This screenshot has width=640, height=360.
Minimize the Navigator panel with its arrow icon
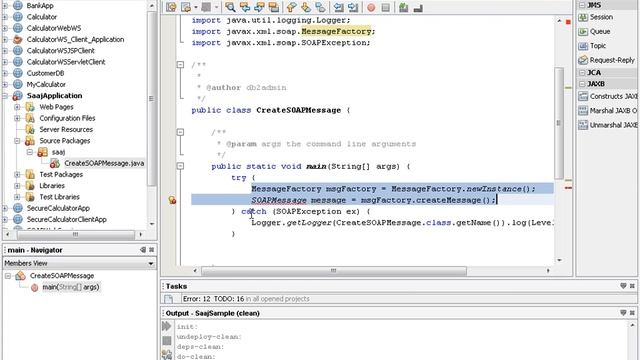tap(142, 250)
